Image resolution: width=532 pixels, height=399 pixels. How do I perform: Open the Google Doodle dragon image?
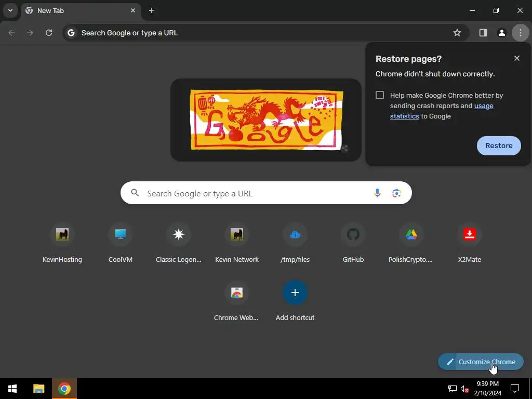coord(266,119)
